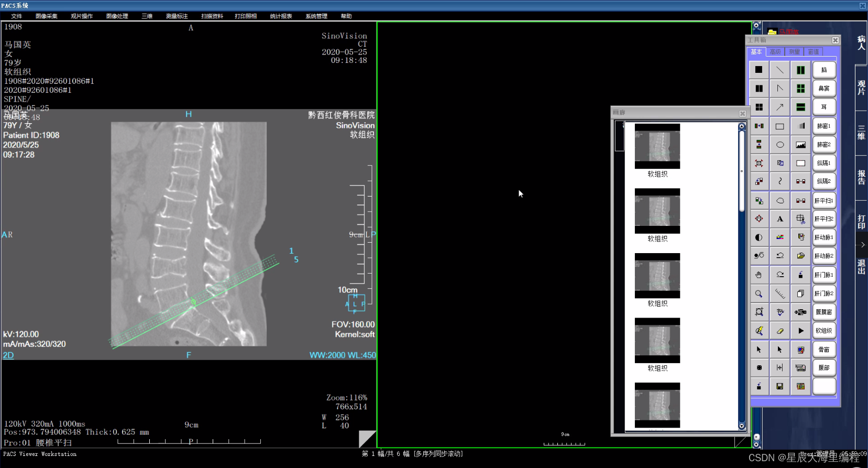
Task: Select the green two-row series layout icon
Action: coord(800,107)
